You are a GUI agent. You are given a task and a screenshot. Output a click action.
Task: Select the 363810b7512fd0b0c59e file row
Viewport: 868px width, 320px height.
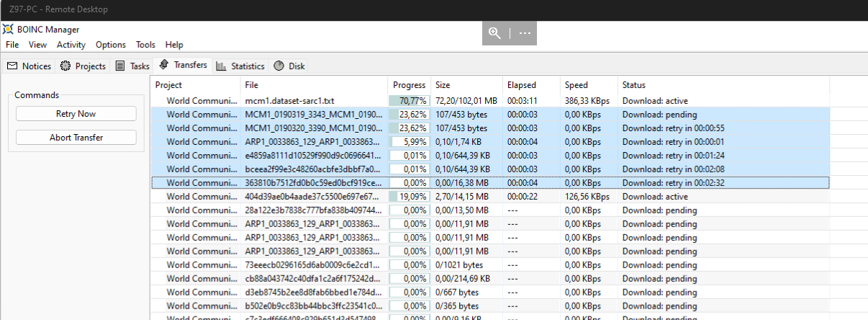point(490,183)
